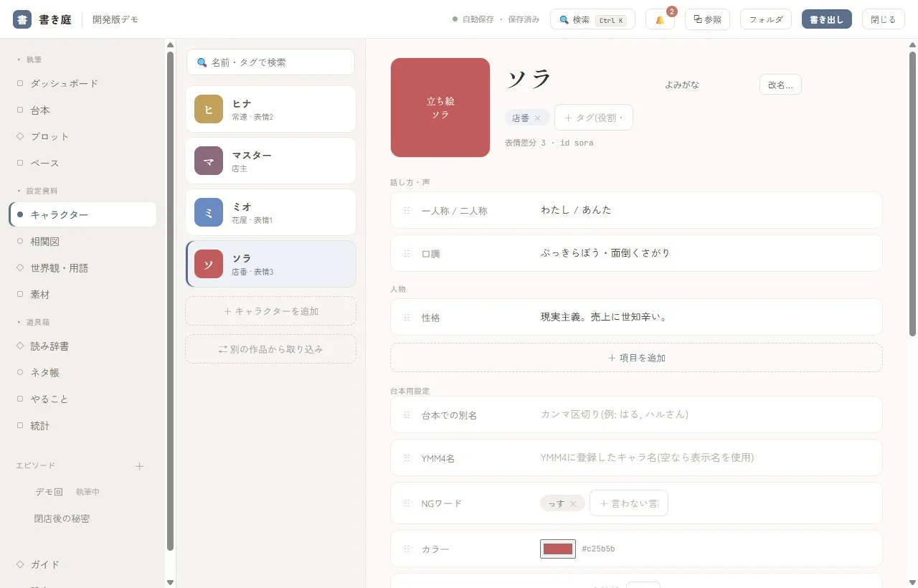
Task: Click the ぶっきらぼう・面倒くさがり value field
Action: [706, 253]
